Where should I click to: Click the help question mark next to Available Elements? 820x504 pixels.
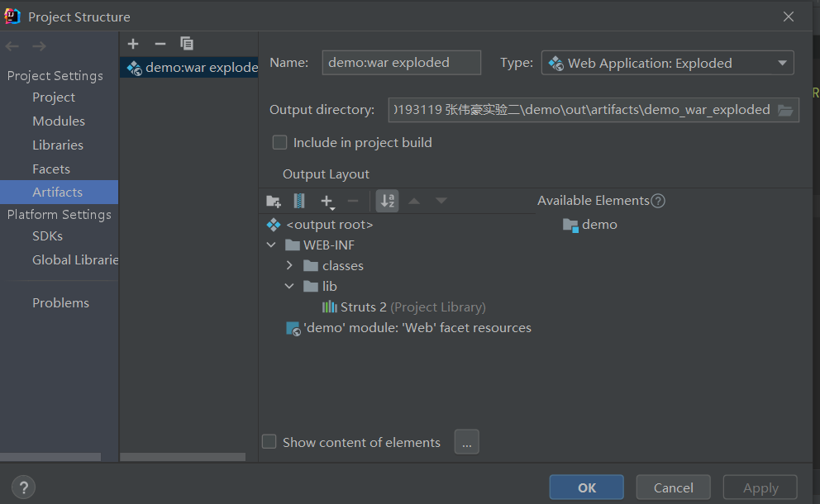click(x=658, y=201)
